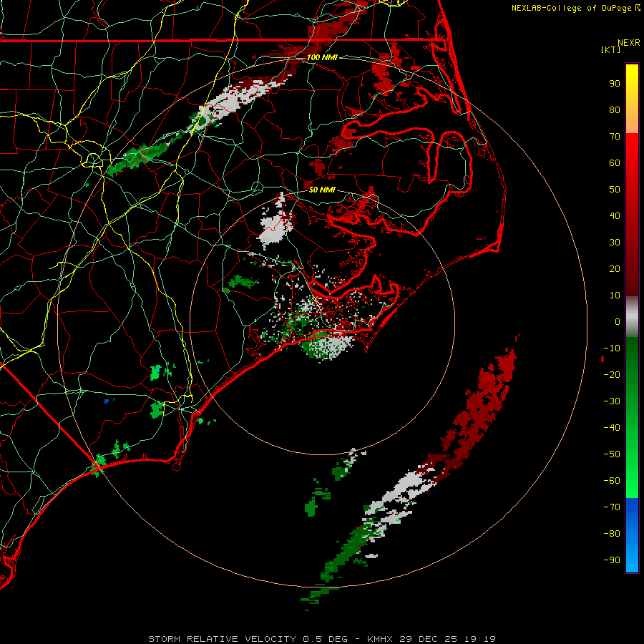Click the positive 60 value on velocity scale
Image resolution: width=644 pixels, height=644 pixels.
pyautogui.click(x=615, y=163)
